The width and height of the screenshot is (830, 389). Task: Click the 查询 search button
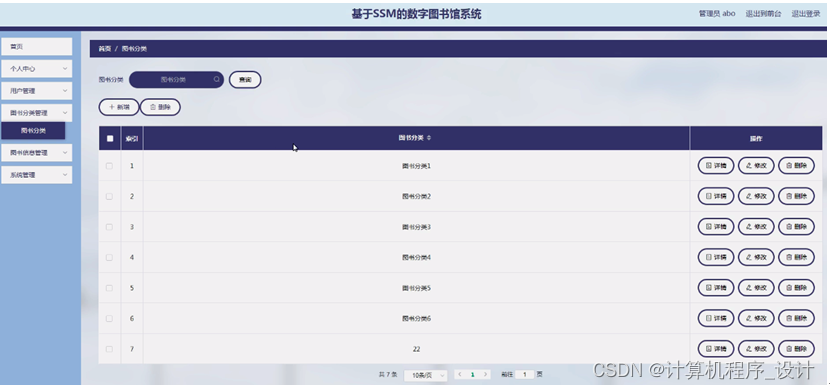click(245, 79)
